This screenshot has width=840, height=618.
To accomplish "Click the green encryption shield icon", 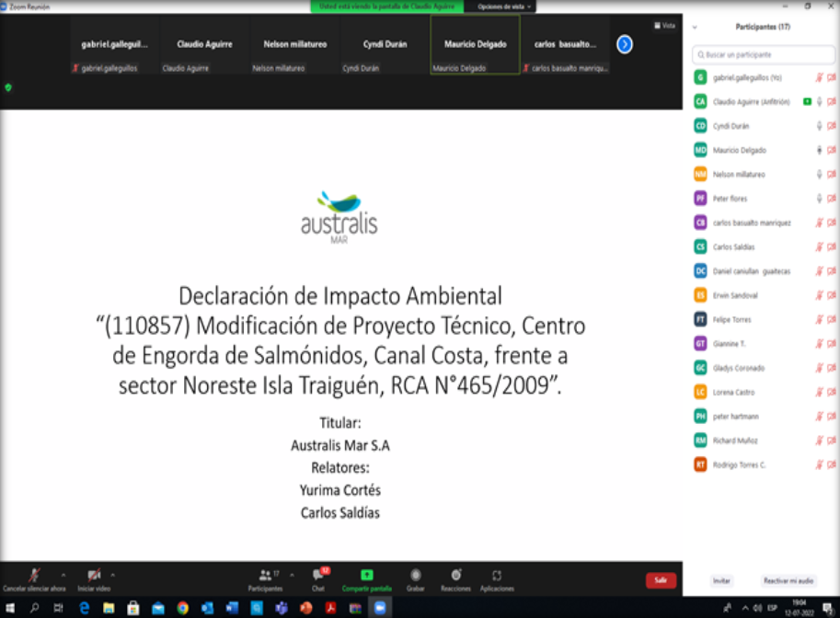I will coord(8,87).
